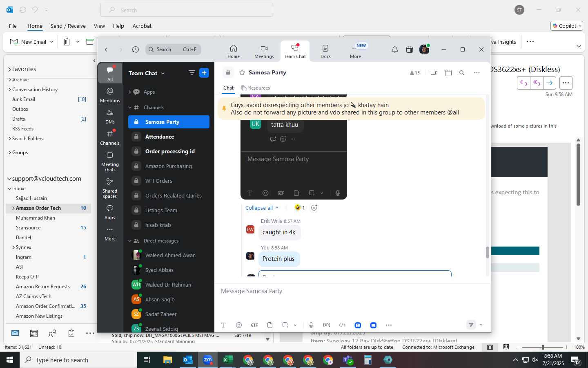Viewport: 588px width, 368px height.
Task: Click the blue new chat plus button
Action: click(x=204, y=73)
